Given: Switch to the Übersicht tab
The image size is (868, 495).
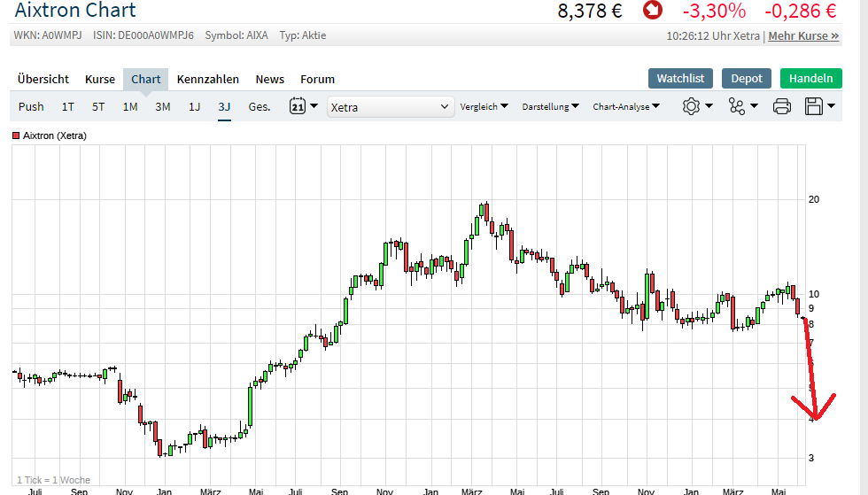Looking at the screenshot, I should 43,79.
